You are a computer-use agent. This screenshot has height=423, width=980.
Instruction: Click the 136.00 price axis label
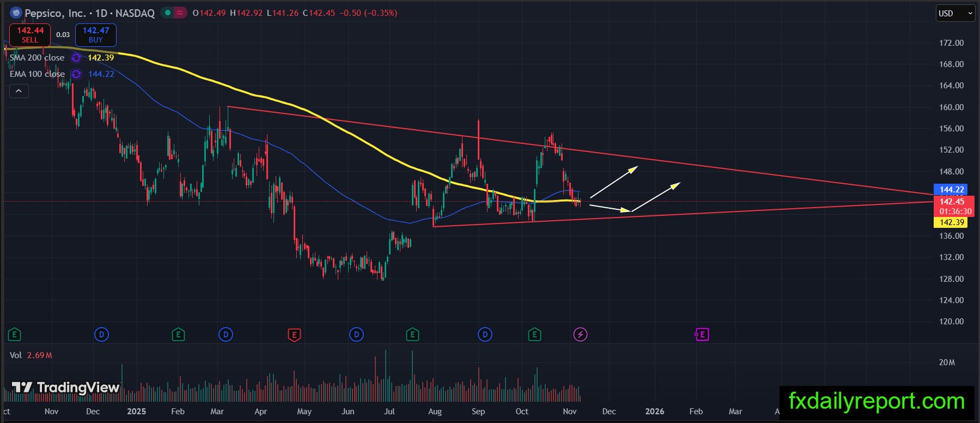tap(952, 236)
